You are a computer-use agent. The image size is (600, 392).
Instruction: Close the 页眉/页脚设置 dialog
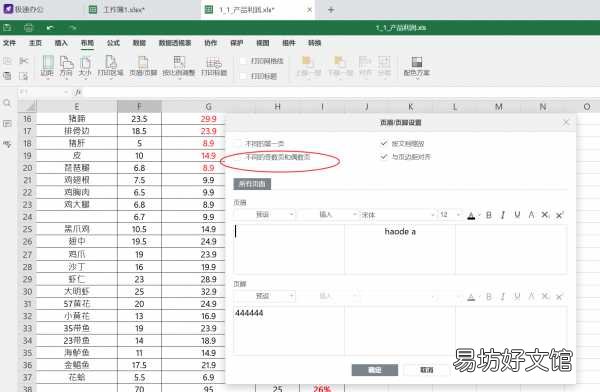point(566,122)
